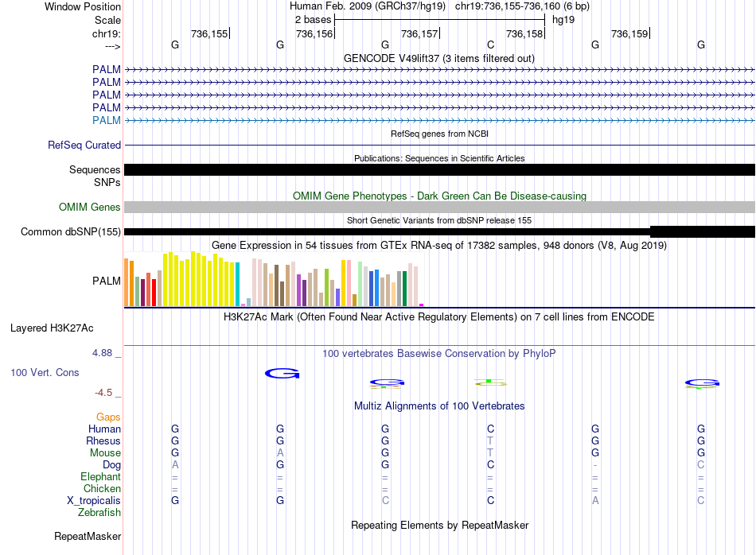Select the X_tropicalis species label
This screenshot has width=756, height=555.
pos(94,501)
